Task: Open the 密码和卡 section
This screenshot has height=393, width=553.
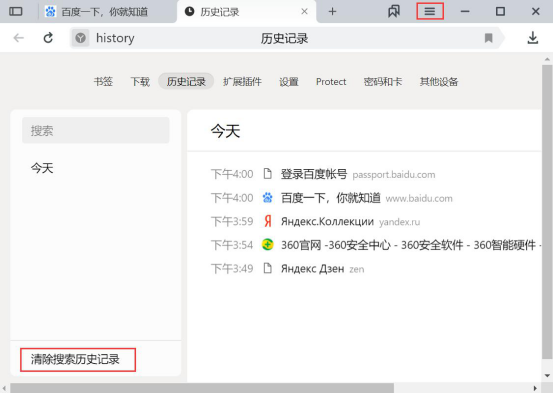Action: 383,81
